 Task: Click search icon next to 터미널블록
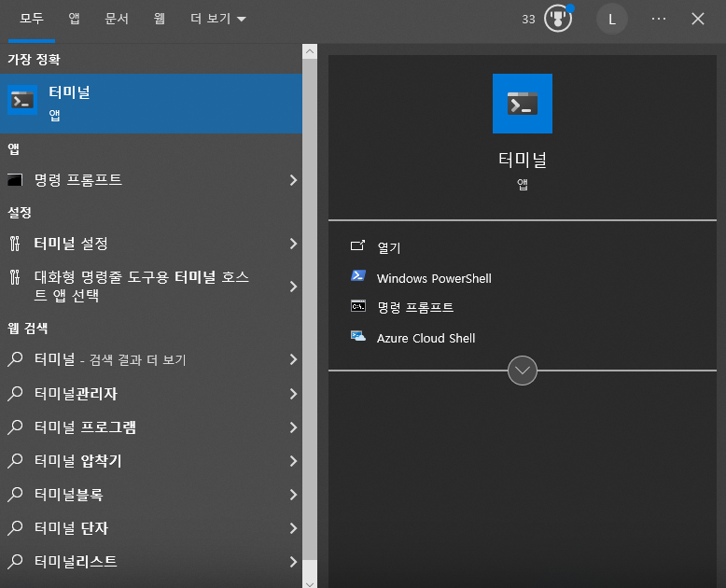(15, 495)
